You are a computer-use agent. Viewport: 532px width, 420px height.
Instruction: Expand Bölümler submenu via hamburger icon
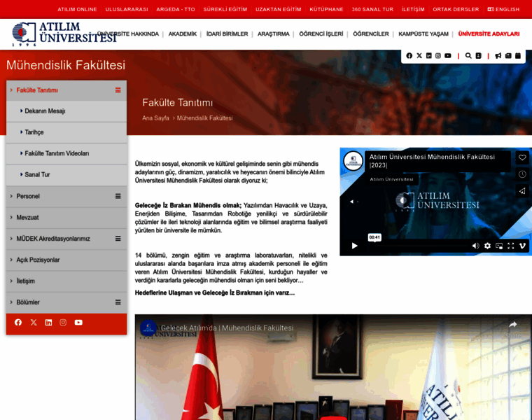pyautogui.click(x=118, y=302)
